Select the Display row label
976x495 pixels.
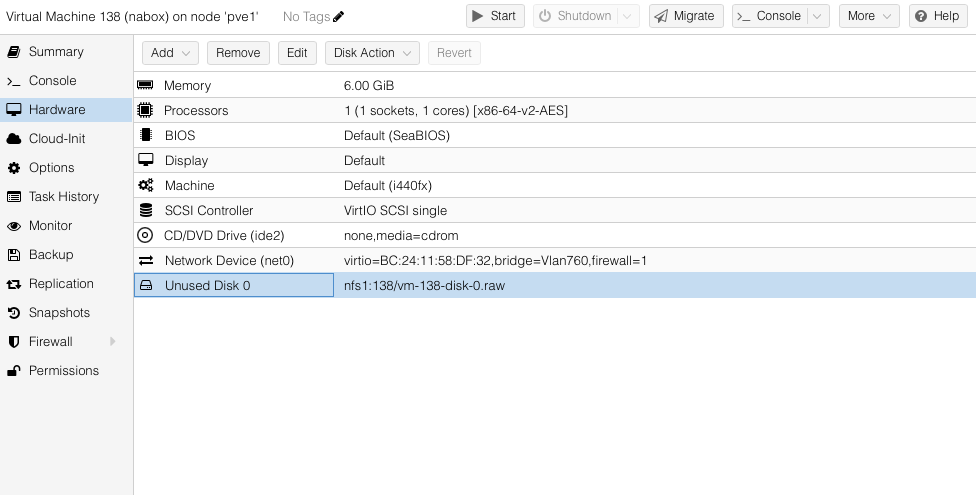[186, 161]
